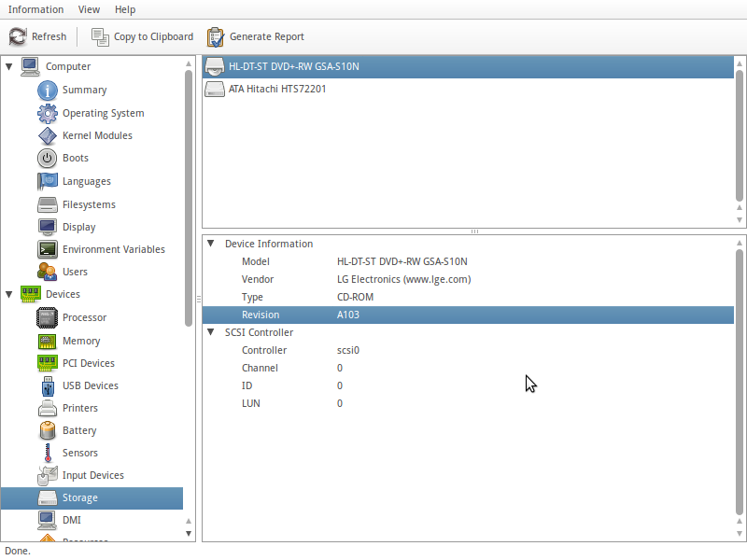Click the Hitachi hard disk icon
This screenshot has height=560, width=747.
215,89
